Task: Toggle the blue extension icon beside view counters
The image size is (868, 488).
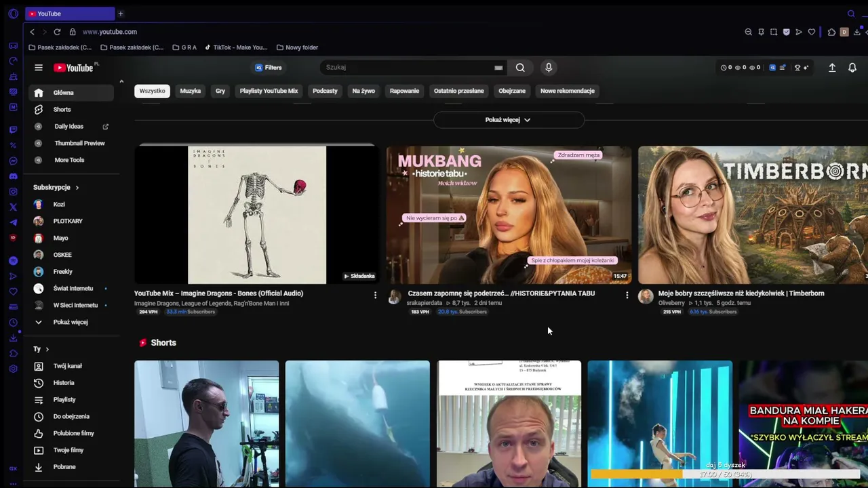Action: [772, 68]
